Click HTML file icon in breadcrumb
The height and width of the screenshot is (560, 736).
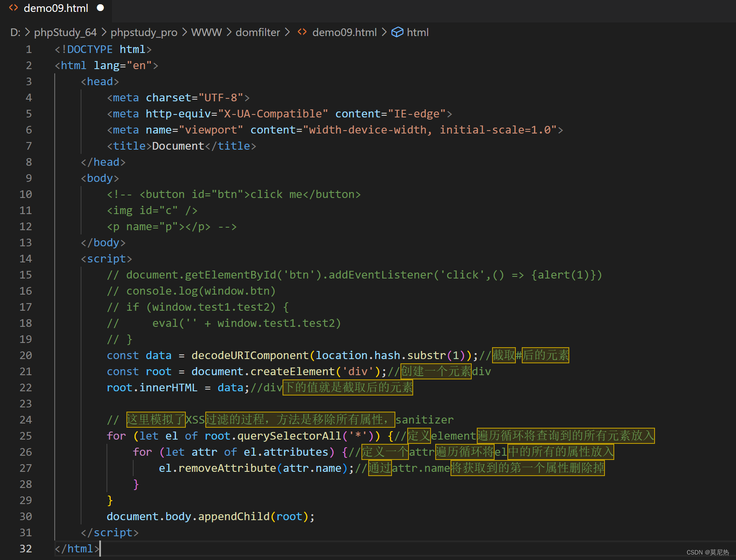click(x=302, y=32)
